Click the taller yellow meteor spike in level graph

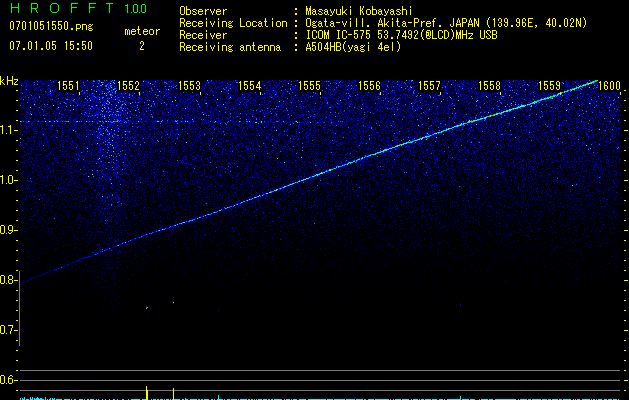(147, 393)
